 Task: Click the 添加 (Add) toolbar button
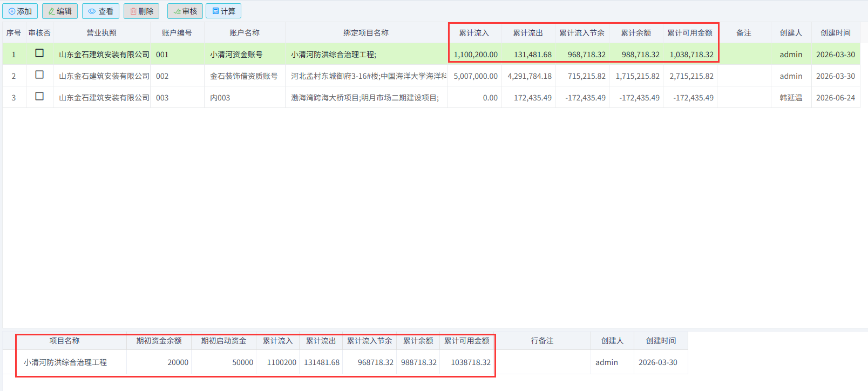[20, 11]
